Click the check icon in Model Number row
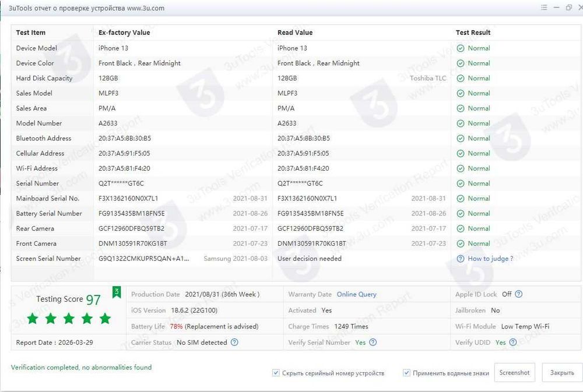Image resolution: width=583 pixels, height=392 pixels. [461, 123]
